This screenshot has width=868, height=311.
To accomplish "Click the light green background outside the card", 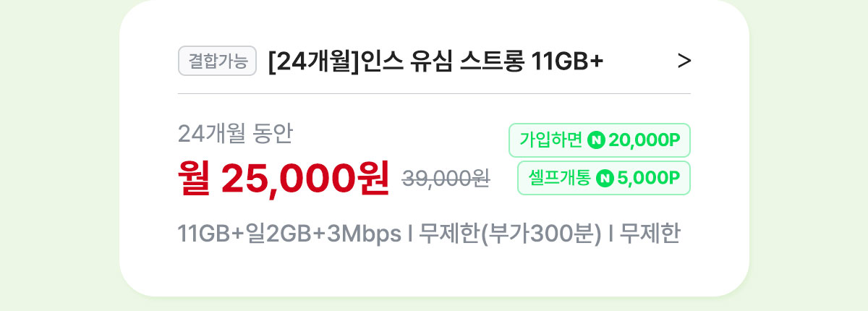I will (58, 155).
